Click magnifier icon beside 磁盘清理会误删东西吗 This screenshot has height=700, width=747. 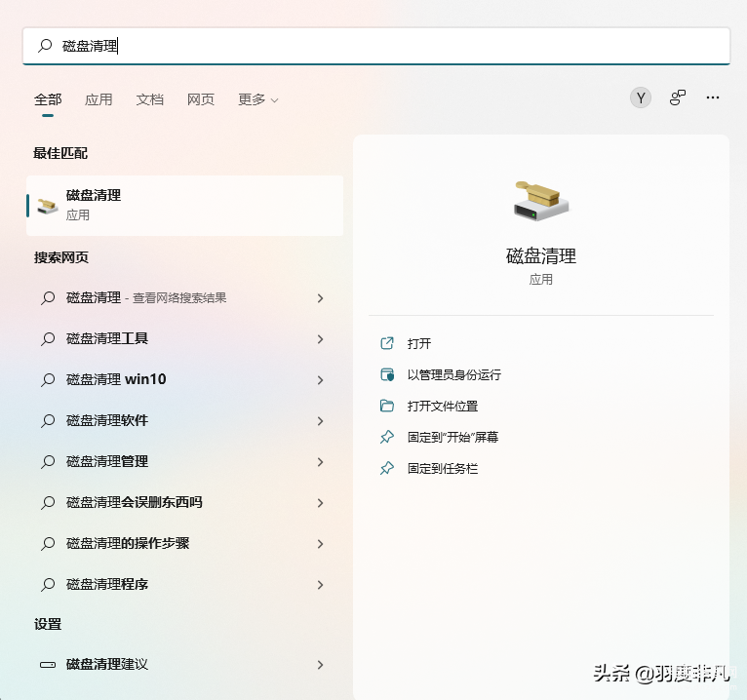point(48,503)
